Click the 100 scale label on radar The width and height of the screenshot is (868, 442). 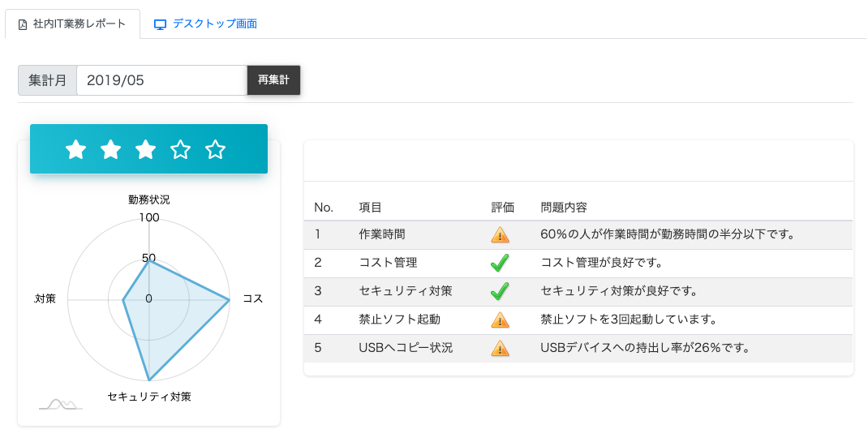pos(149,217)
